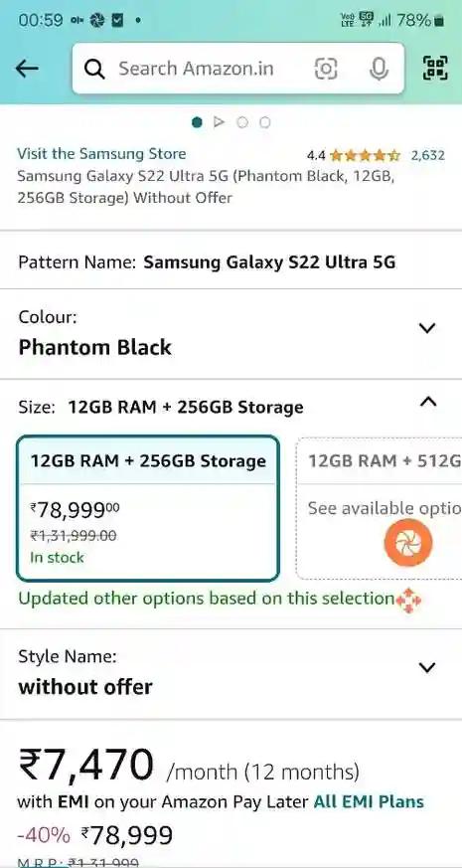The image size is (462, 868).
Task: Click the star rating icons
Action: (364, 155)
